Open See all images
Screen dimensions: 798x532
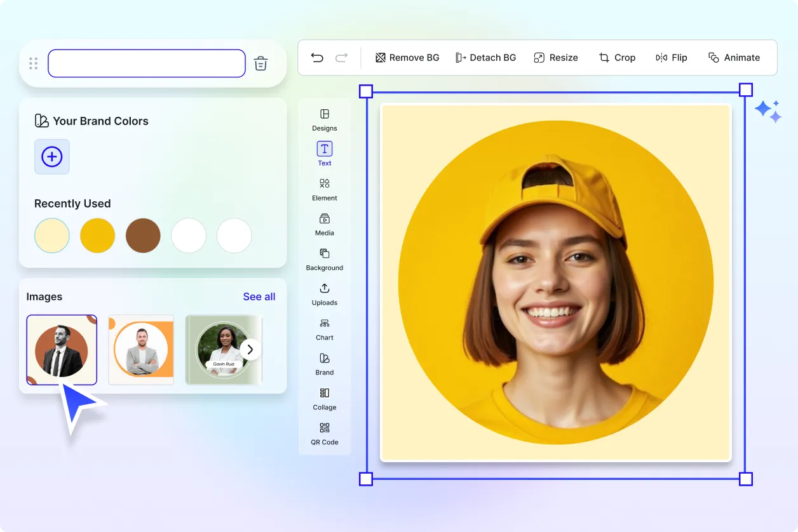tap(259, 296)
